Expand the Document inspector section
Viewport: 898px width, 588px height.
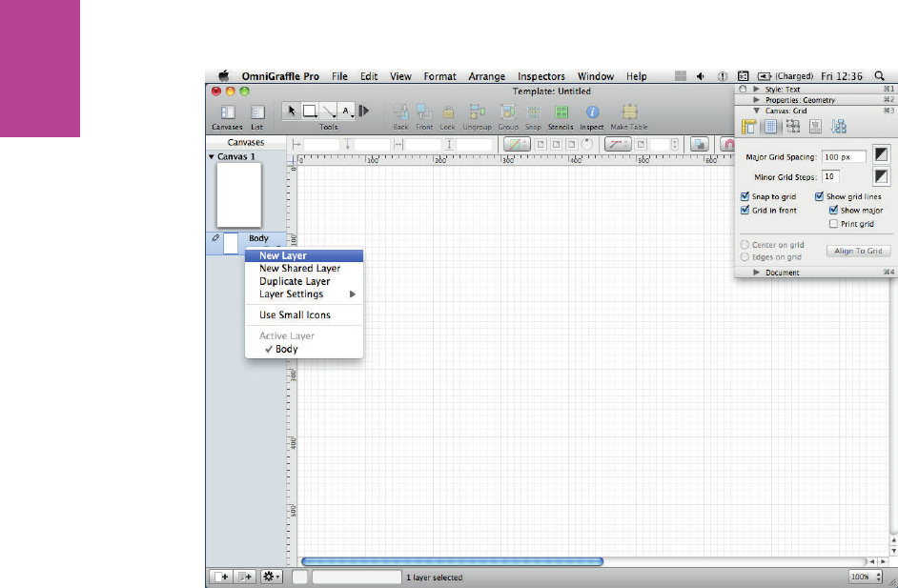tap(757, 273)
